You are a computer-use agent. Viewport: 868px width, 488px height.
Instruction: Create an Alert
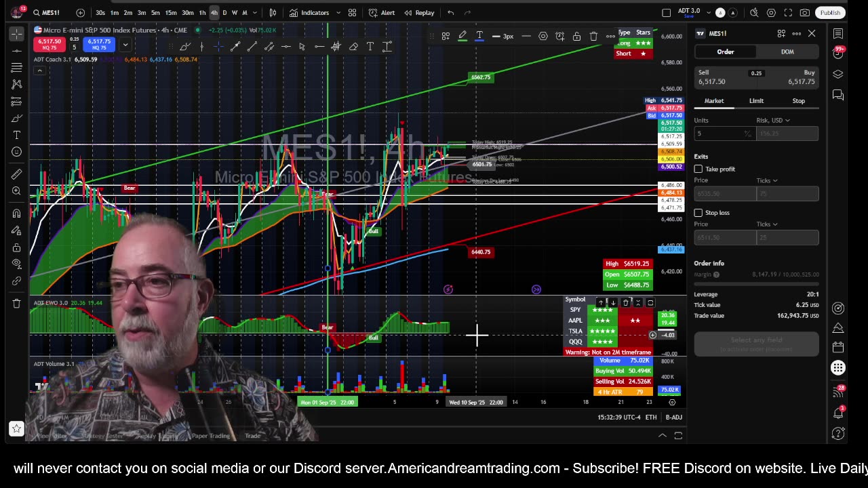click(382, 13)
